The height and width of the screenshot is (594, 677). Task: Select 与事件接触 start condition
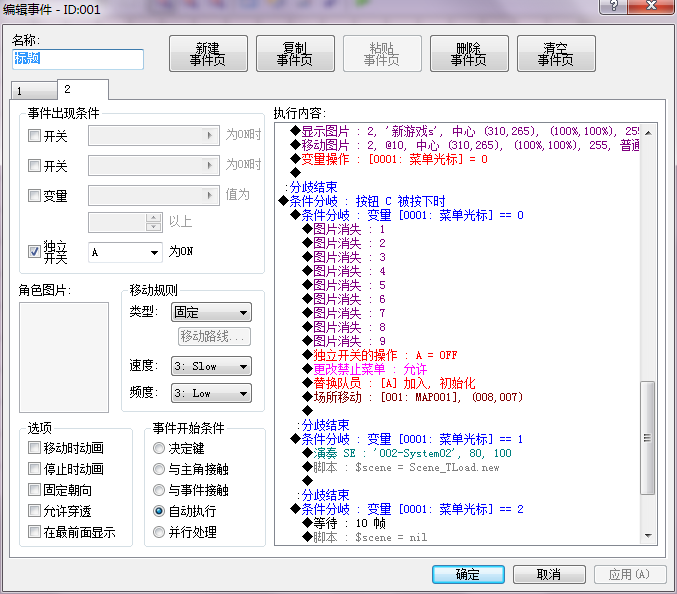[x=159, y=490]
